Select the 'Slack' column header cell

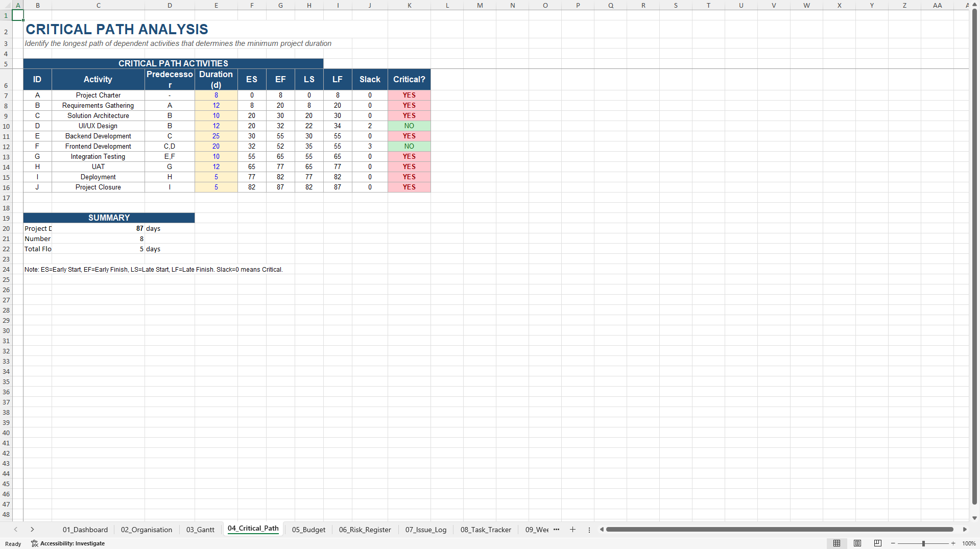point(370,80)
